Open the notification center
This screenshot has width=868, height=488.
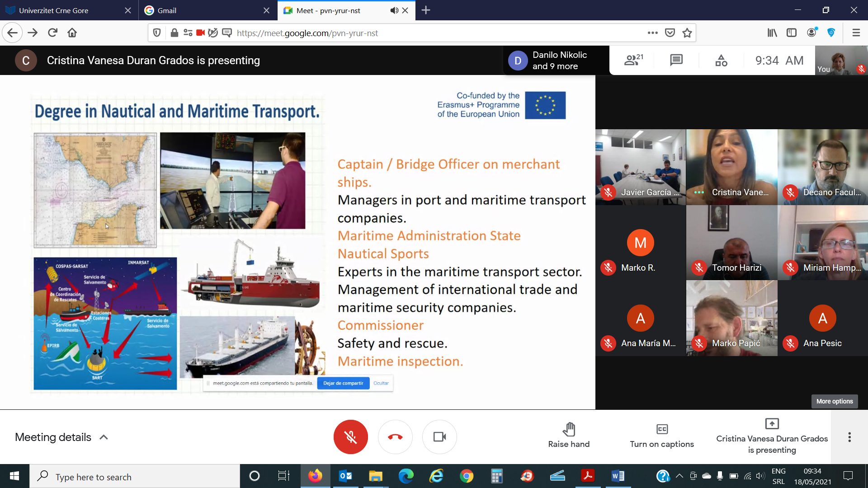[x=848, y=476]
